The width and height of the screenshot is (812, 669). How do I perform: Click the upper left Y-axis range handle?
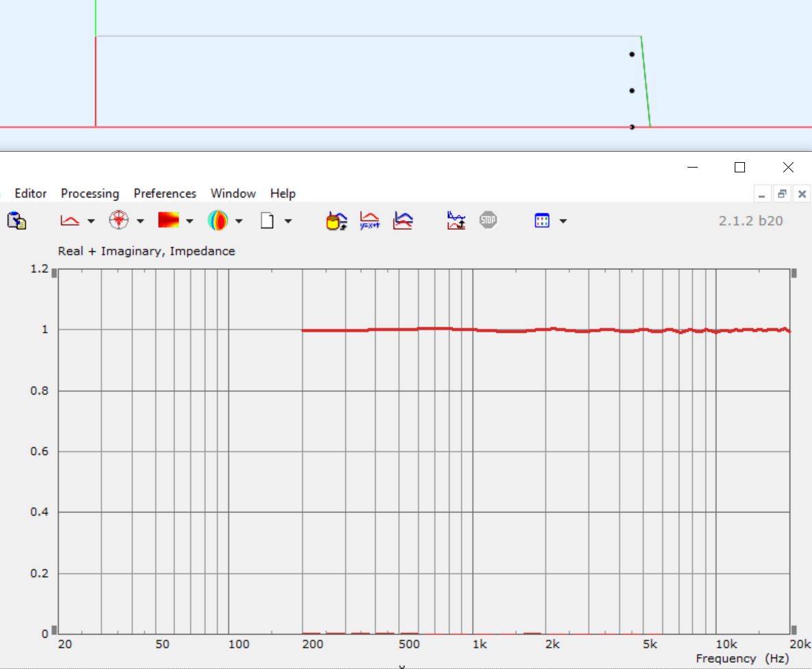pyautogui.click(x=54, y=274)
